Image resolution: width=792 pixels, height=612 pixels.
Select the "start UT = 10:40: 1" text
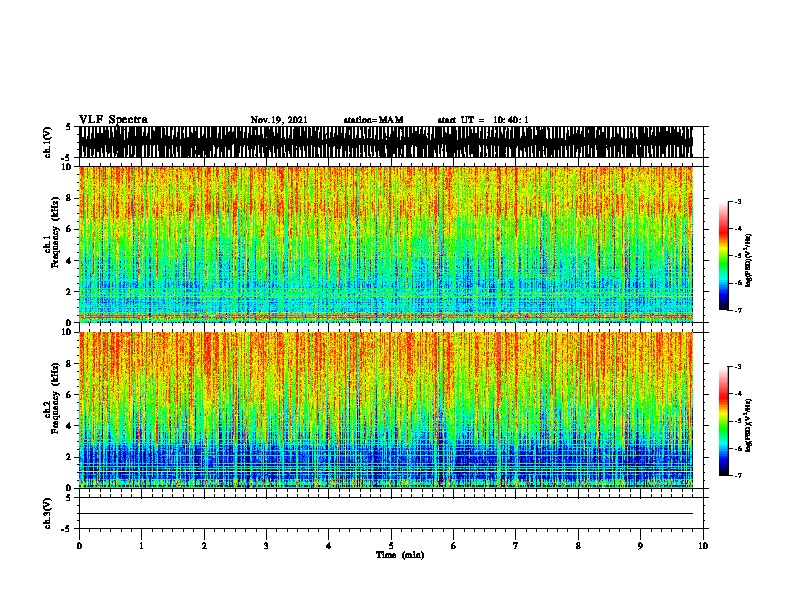click(483, 120)
